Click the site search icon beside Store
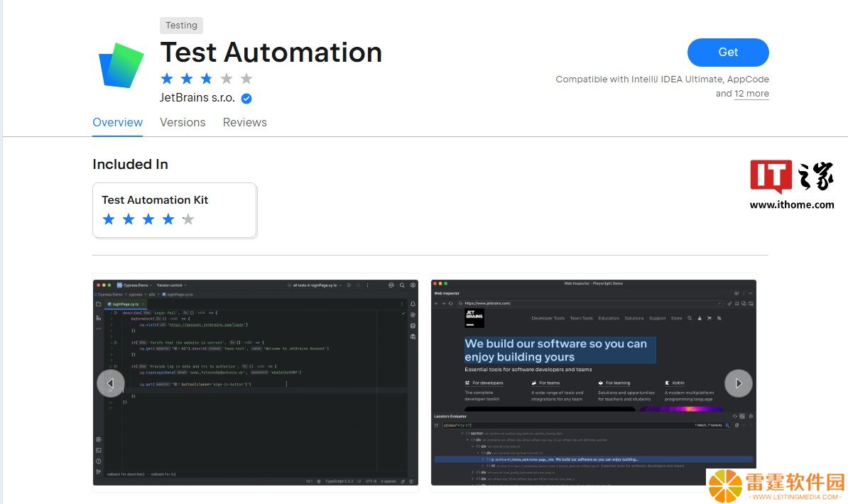Viewport: 848px width, 504px height. 690,319
